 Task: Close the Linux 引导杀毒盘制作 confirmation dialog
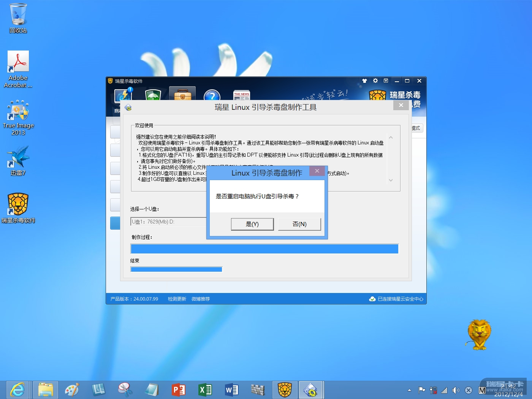point(317,171)
